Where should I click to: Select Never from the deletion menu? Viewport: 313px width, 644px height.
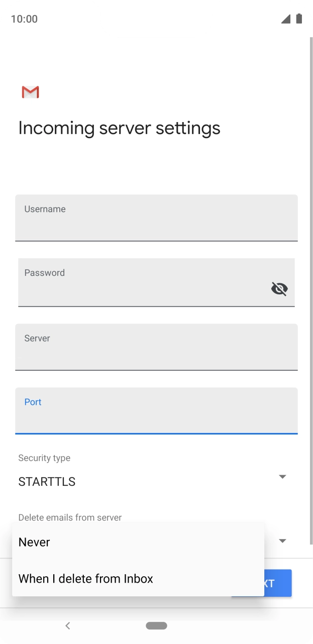click(x=34, y=542)
